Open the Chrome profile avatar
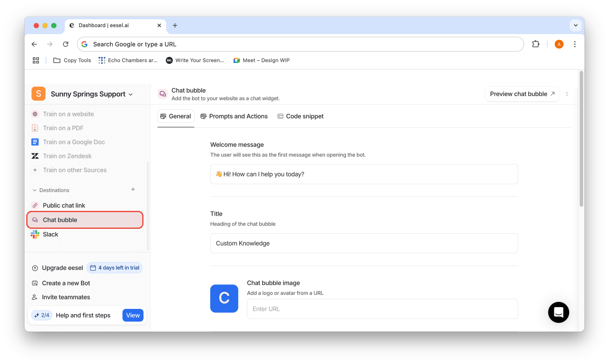 click(559, 44)
